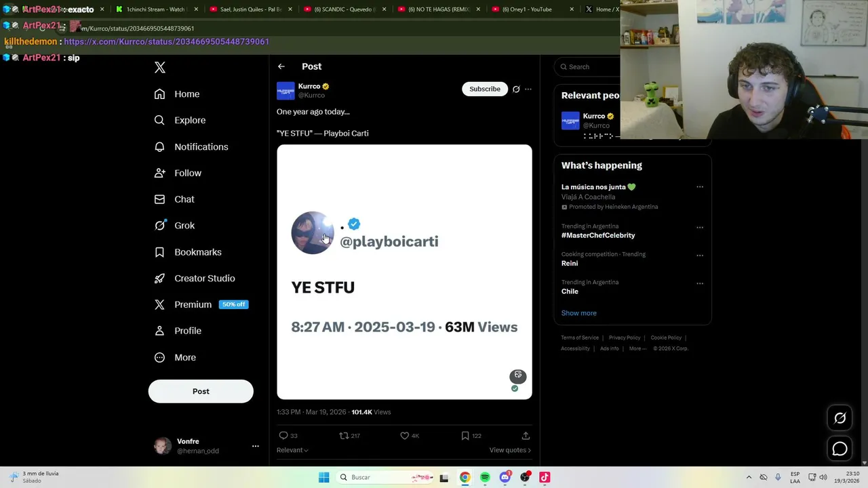Open the Vonfre account menu dots
The width and height of the screenshot is (868, 488).
coord(256,446)
